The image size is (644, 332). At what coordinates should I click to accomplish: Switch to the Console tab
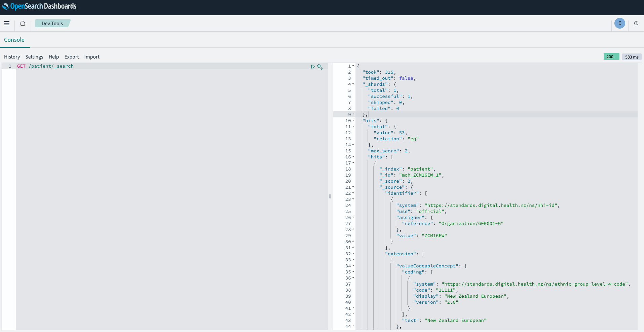click(14, 40)
